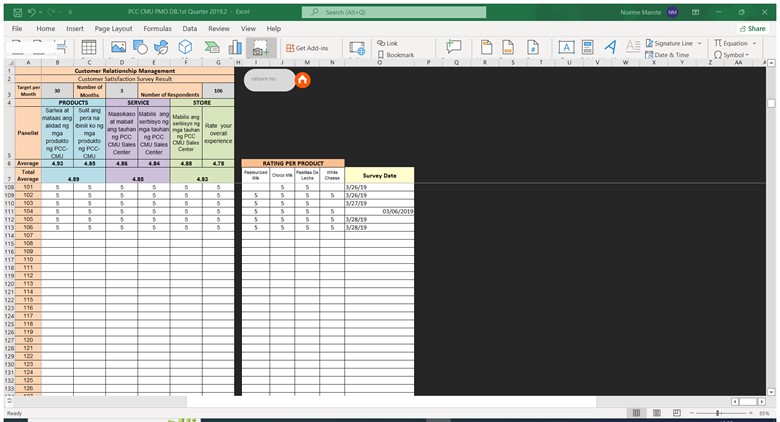Click the Header page icon
This screenshot has width=780, height=422.
click(487, 47)
